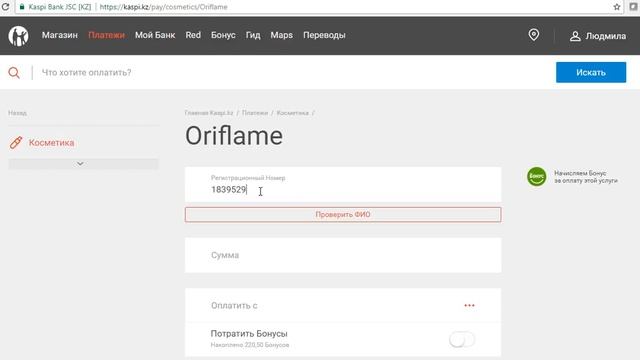This screenshot has width=640, height=360.
Task: Click the Oriflame page heading
Action: 234,136
